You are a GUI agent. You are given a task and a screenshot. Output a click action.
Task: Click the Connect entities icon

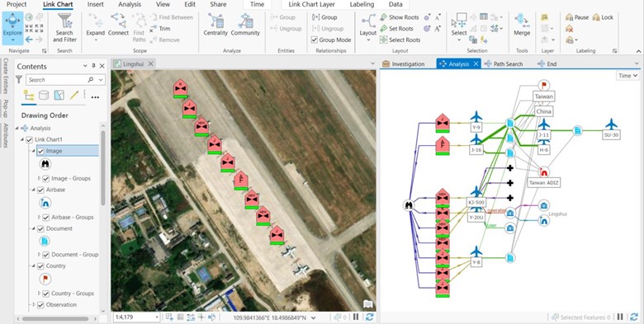118,25
